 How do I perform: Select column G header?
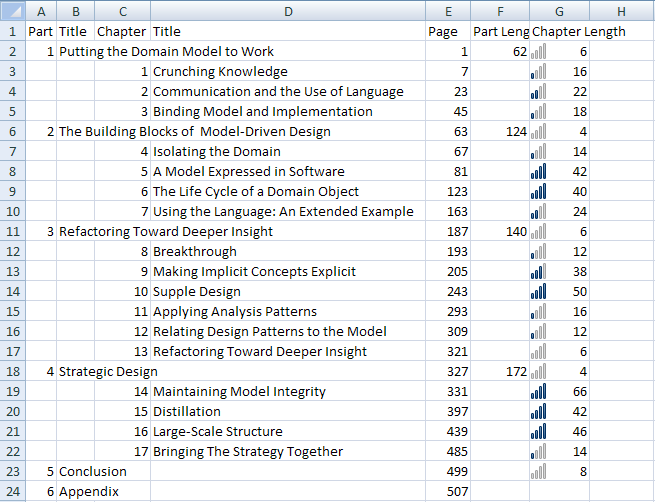click(x=559, y=11)
